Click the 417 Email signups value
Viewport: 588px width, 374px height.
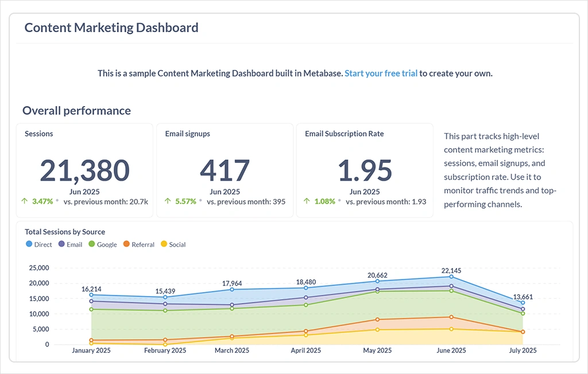(225, 170)
